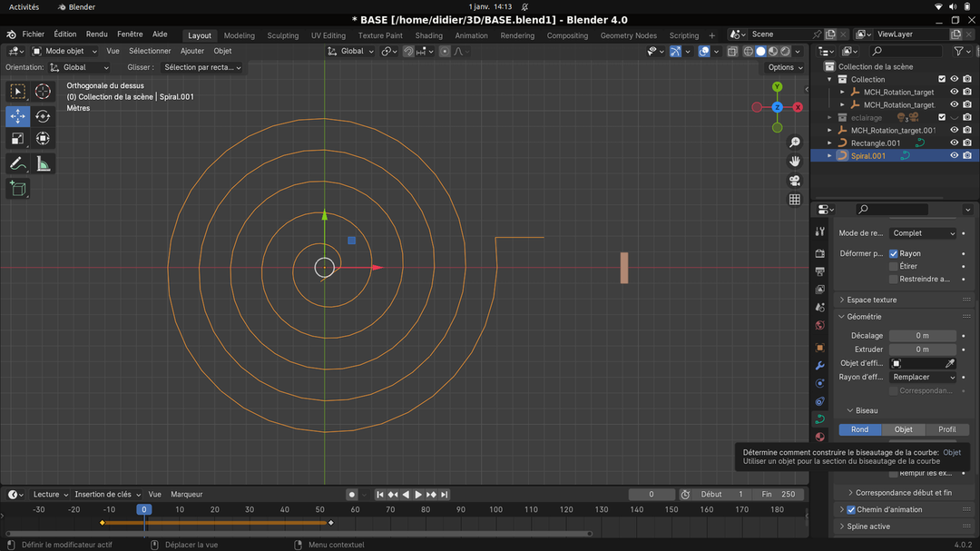Open the Rayon d'effilement Remplacer dropdown
Viewport: 980px width, 551px height.
point(923,377)
